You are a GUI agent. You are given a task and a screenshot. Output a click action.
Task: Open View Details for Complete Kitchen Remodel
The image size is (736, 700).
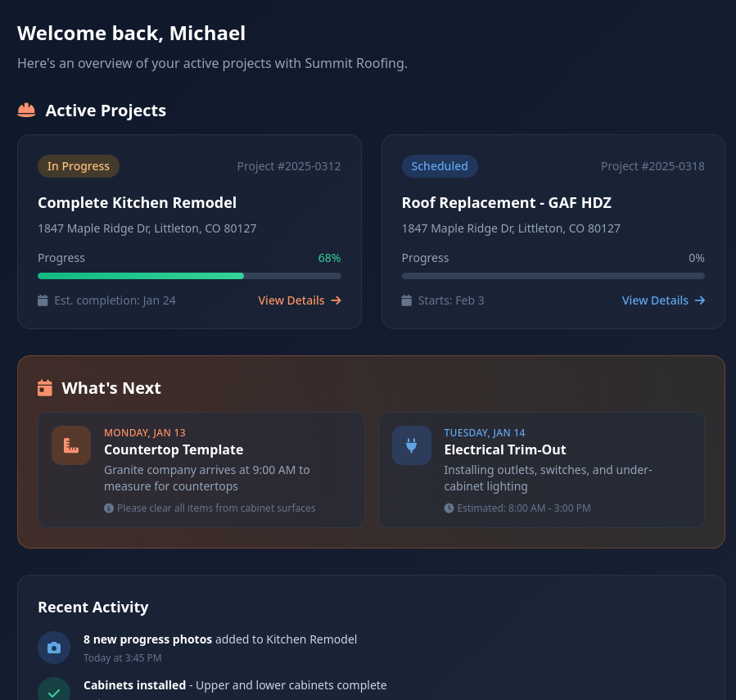click(x=299, y=300)
